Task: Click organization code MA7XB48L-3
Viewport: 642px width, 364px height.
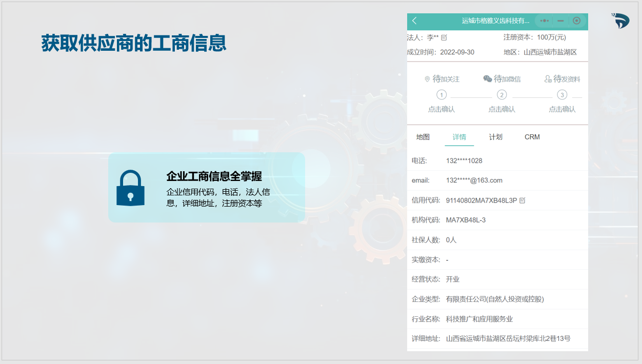Action: [466, 220]
